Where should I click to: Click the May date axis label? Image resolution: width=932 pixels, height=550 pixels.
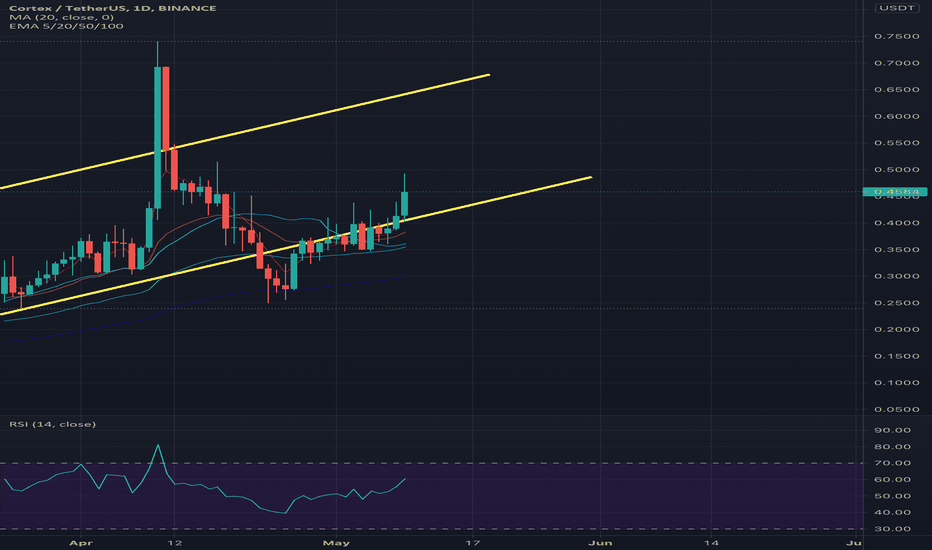[x=336, y=542]
